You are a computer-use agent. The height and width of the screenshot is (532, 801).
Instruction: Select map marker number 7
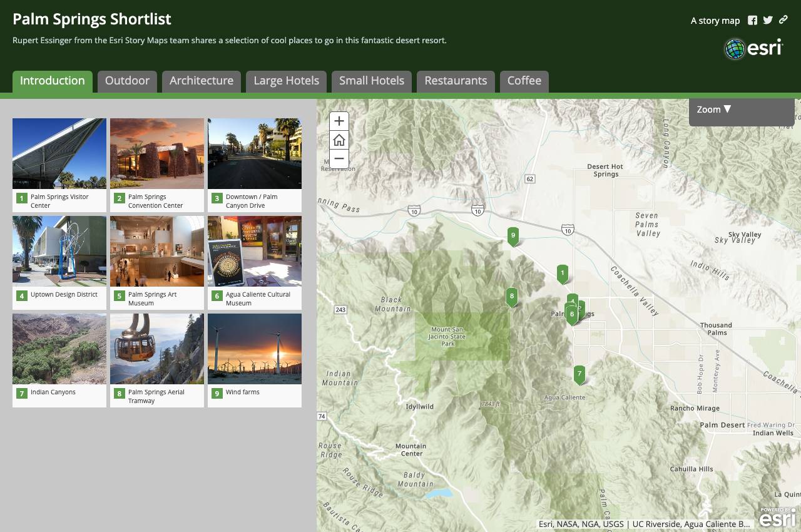[x=579, y=374]
